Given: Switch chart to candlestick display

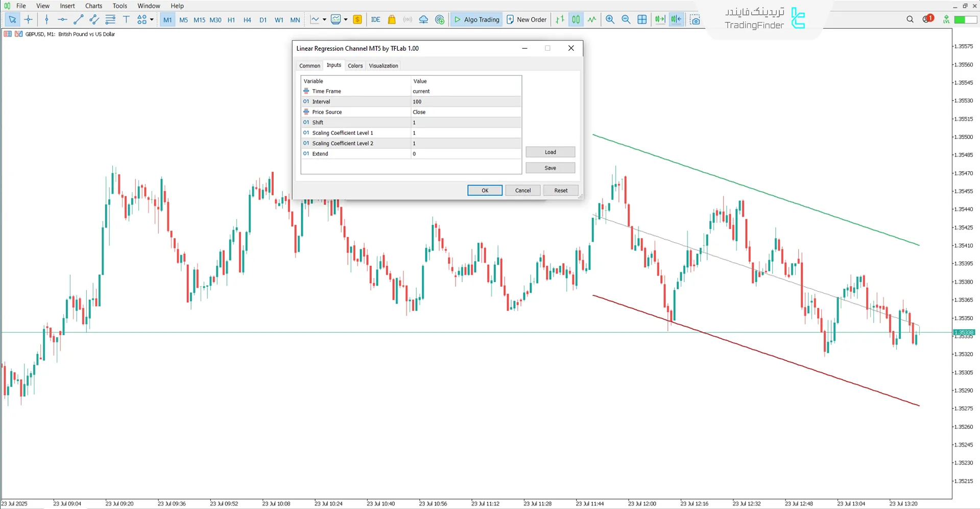Looking at the screenshot, I should coord(576,19).
